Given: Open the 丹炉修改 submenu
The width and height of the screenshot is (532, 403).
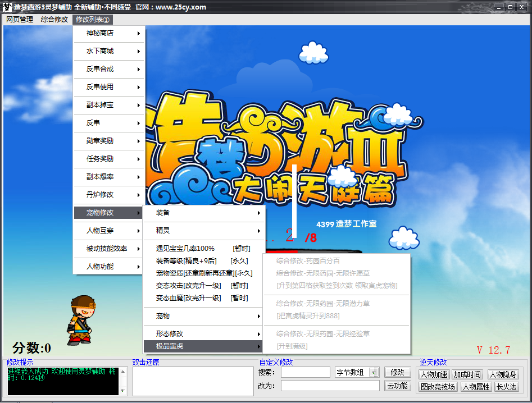Looking at the screenshot, I should tap(109, 195).
